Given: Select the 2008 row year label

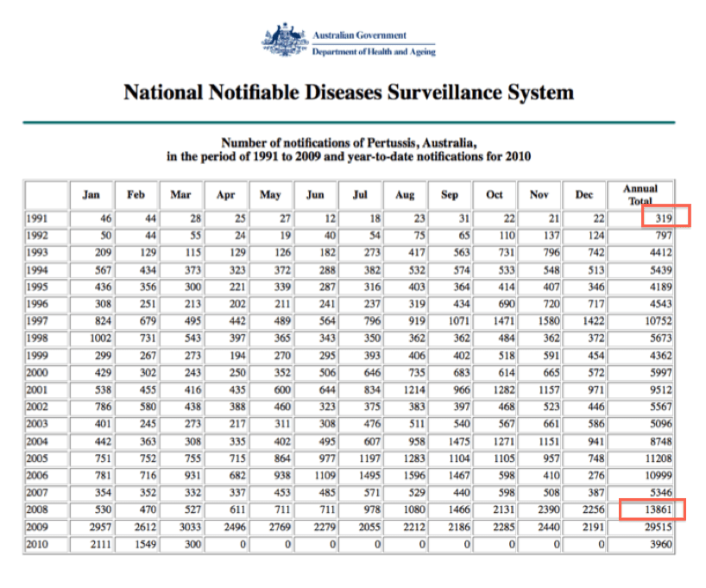Looking at the screenshot, I should [x=39, y=509].
